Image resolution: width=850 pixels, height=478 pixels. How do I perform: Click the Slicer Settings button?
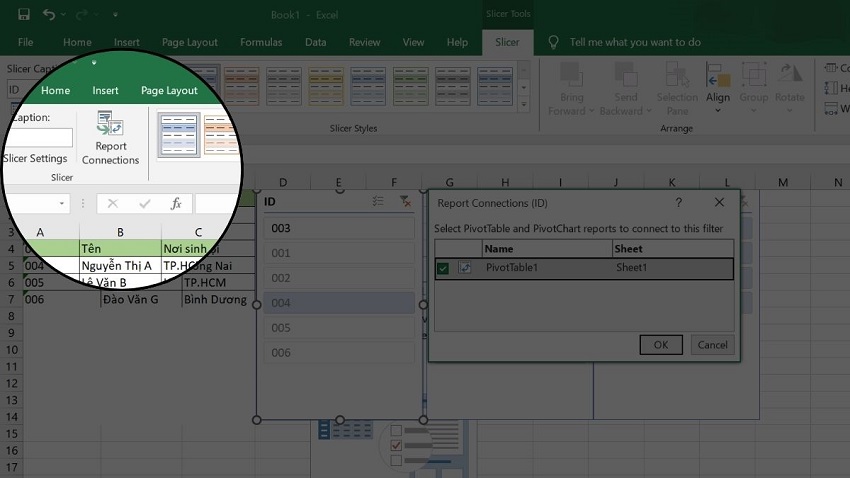36,158
